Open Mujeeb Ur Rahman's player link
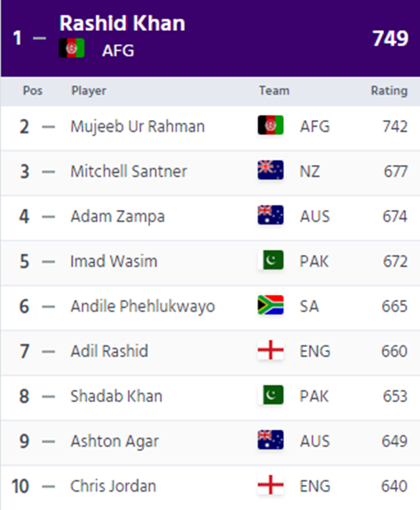420x510 pixels. click(138, 127)
